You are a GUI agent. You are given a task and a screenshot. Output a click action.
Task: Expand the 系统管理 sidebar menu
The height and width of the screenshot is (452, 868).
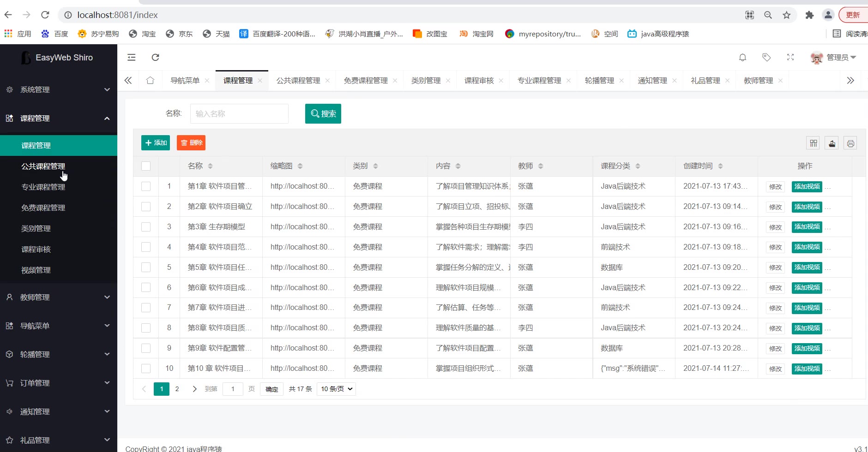tap(59, 89)
